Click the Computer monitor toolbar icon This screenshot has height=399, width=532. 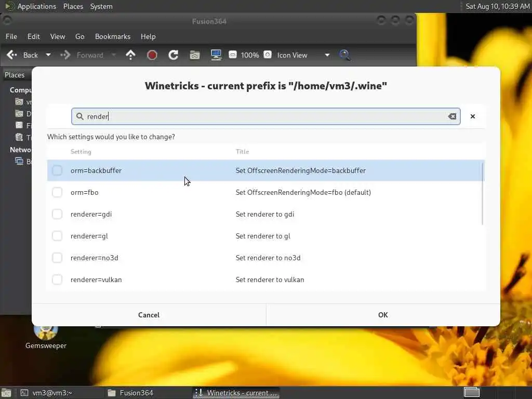point(216,55)
